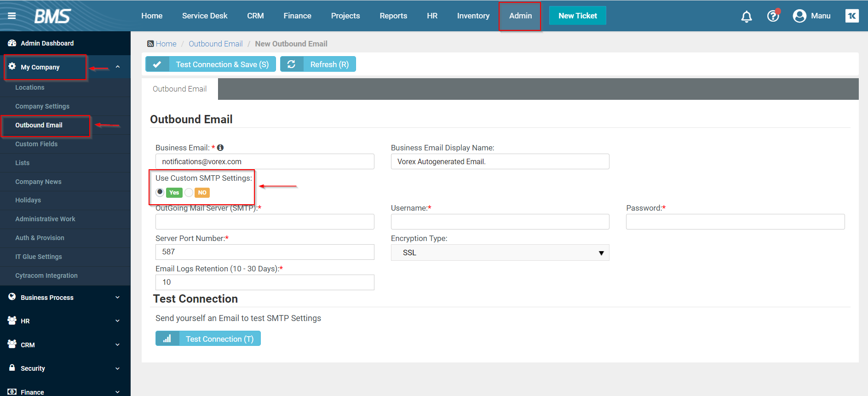Image resolution: width=868 pixels, height=396 pixels.
Task: Open the notifications bell
Action: [x=747, y=16]
